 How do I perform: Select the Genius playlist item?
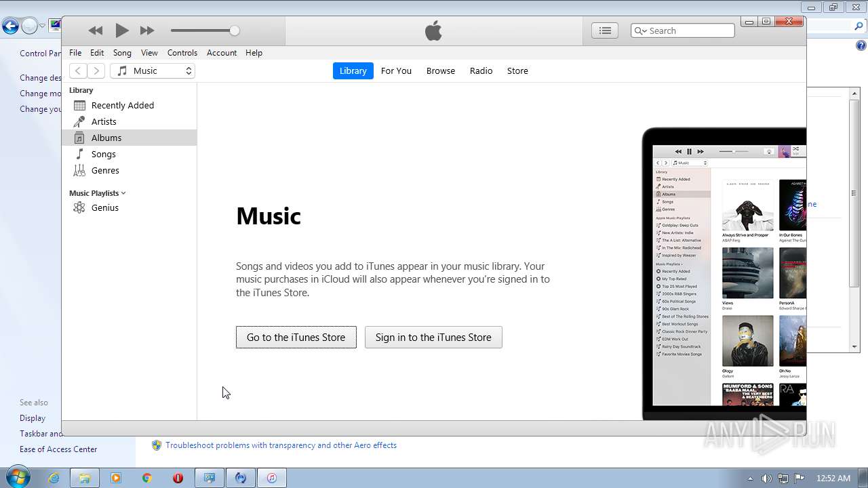[129, 207]
